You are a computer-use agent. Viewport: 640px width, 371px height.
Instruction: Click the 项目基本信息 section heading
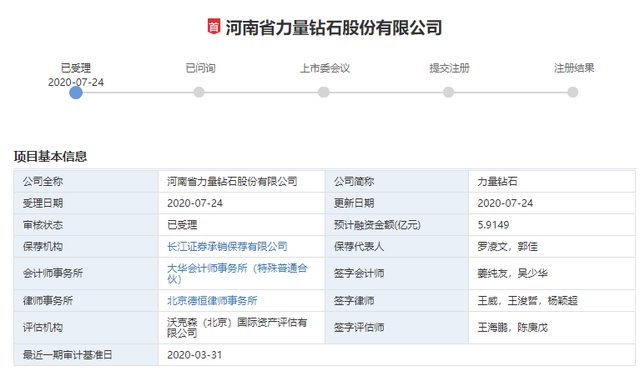coord(50,156)
